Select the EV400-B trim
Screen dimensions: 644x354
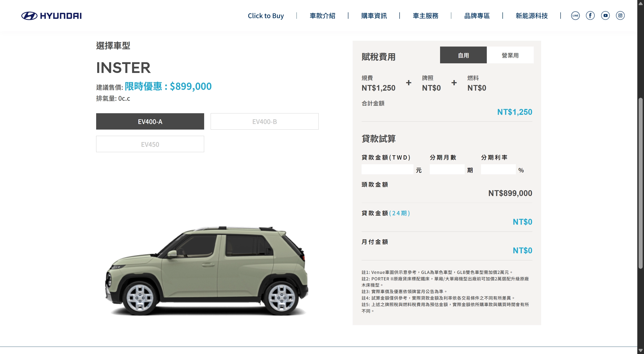(265, 121)
